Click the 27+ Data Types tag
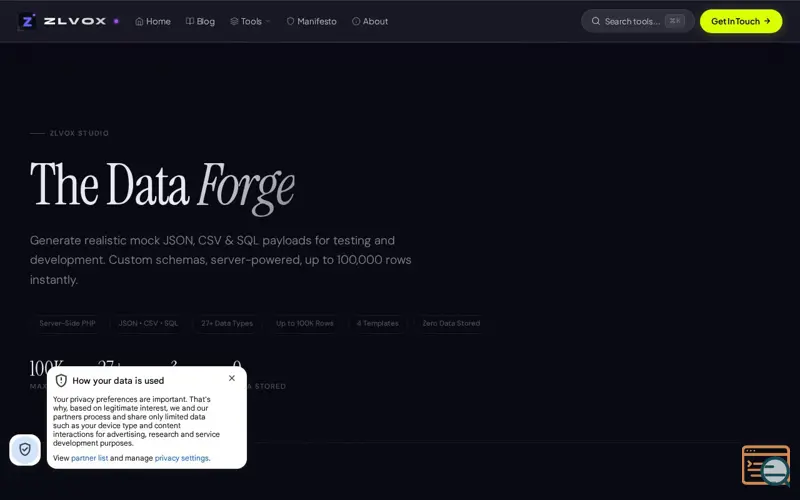This screenshot has width=800, height=500. (227, 323)
